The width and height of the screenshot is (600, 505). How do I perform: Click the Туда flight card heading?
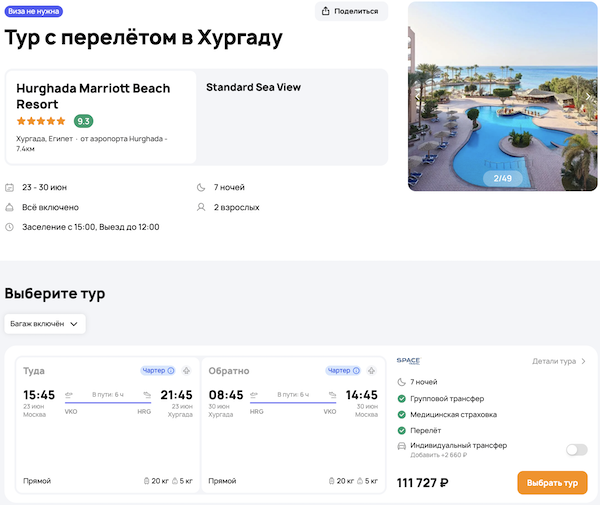pyautogui.click(x=35, y=371)
